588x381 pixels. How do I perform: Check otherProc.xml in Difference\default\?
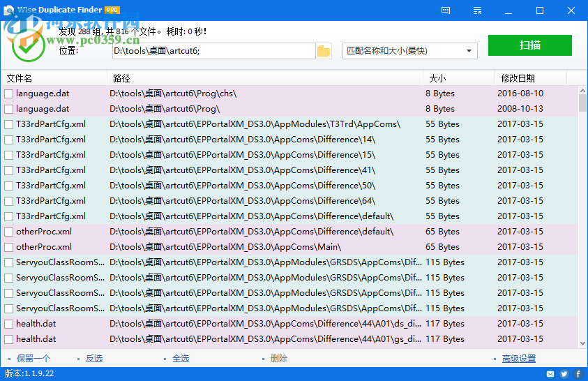coord(8,232)
